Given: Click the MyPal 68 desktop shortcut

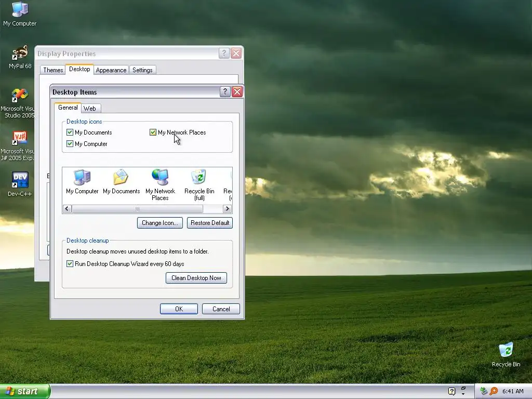Looking at the screenshot, I should [20, 57].
